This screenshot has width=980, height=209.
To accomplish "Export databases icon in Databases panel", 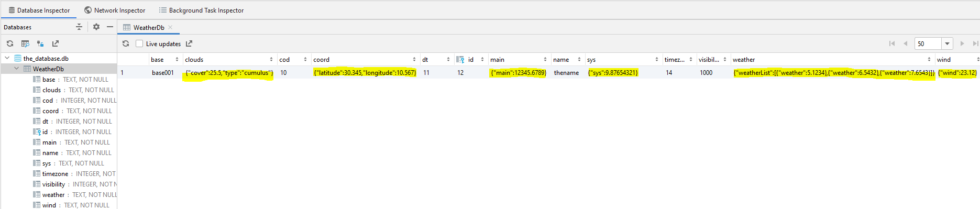I will click(x=56, y=43).
